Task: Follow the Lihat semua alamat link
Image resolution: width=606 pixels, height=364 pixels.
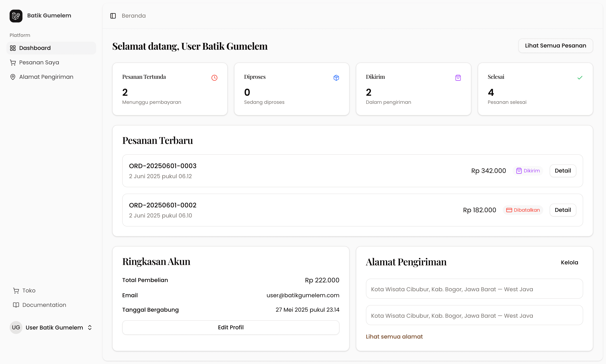Action: click(394, 337)
